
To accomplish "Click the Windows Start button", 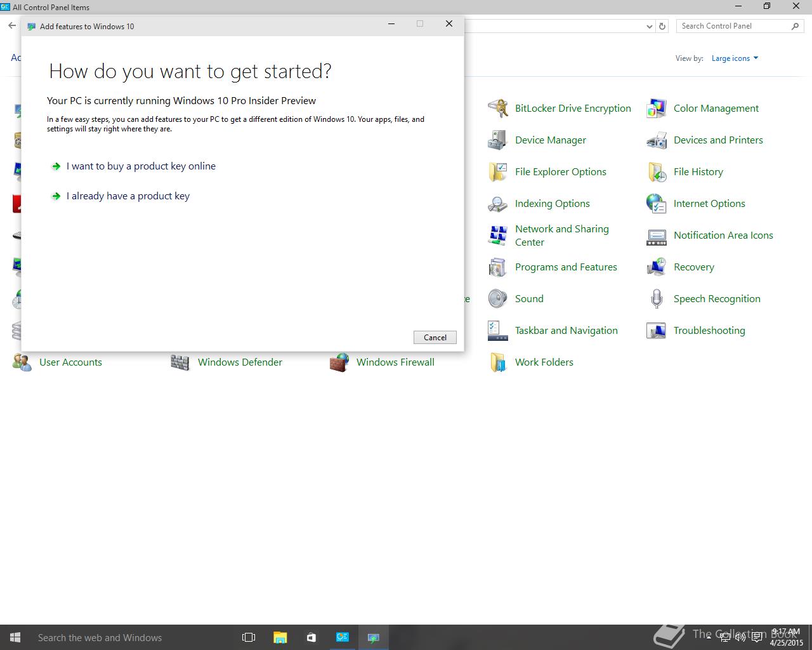I will (15, 637).
